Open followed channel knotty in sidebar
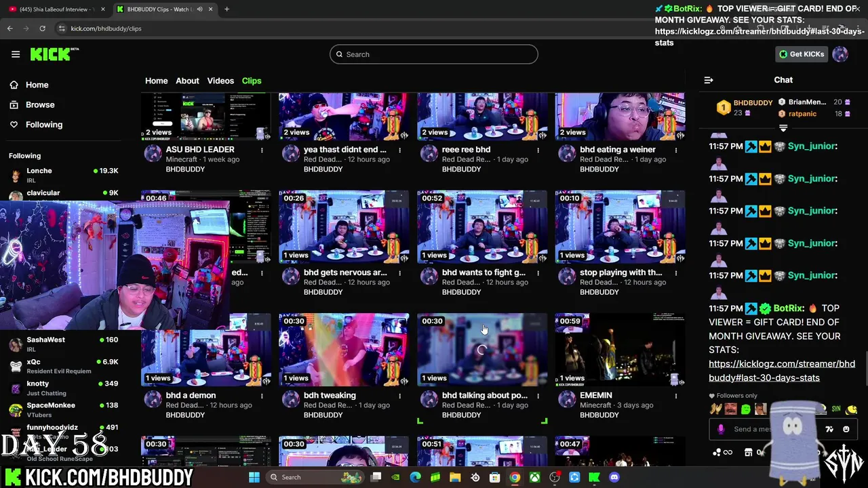 click(63, 388)
